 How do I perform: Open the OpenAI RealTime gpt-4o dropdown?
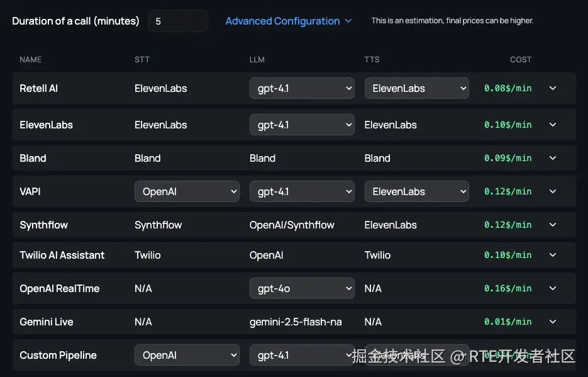302,288
